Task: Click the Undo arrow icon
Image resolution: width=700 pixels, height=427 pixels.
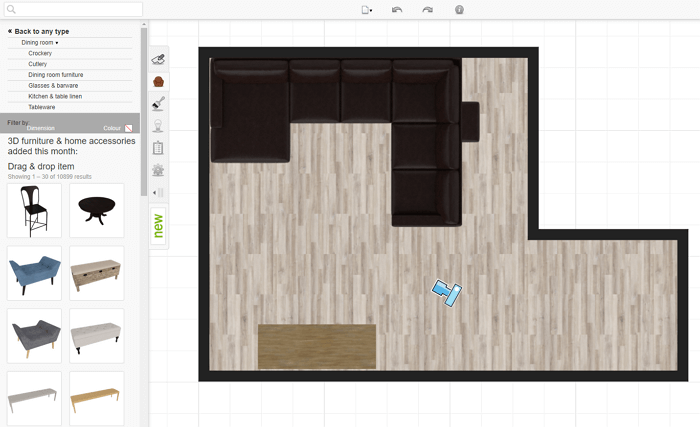Action: 397,9
